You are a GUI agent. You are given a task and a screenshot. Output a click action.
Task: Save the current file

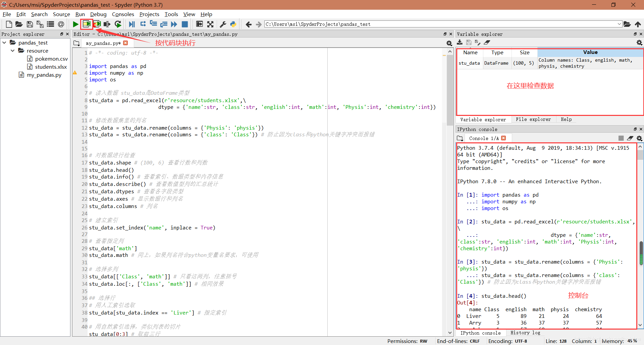[30, 24]
